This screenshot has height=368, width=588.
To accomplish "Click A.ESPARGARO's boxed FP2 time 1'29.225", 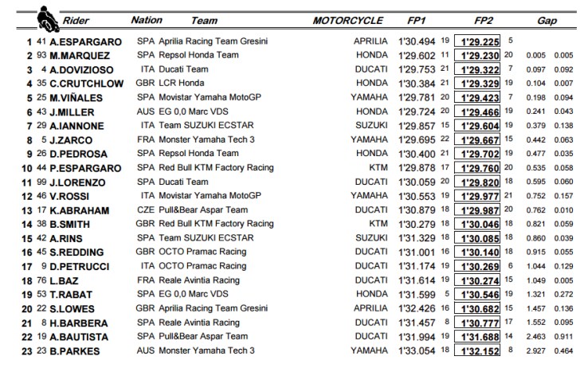I will pyautogui.click(x=477, y=41).
